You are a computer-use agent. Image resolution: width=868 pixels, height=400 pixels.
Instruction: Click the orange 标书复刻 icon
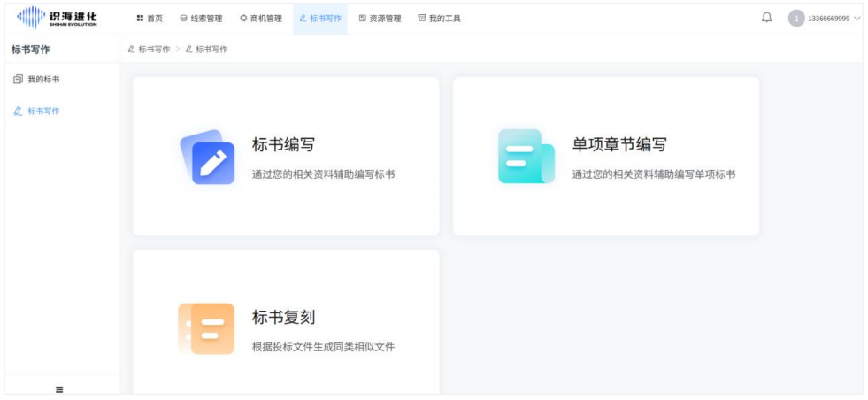click(x=207, y=328)
